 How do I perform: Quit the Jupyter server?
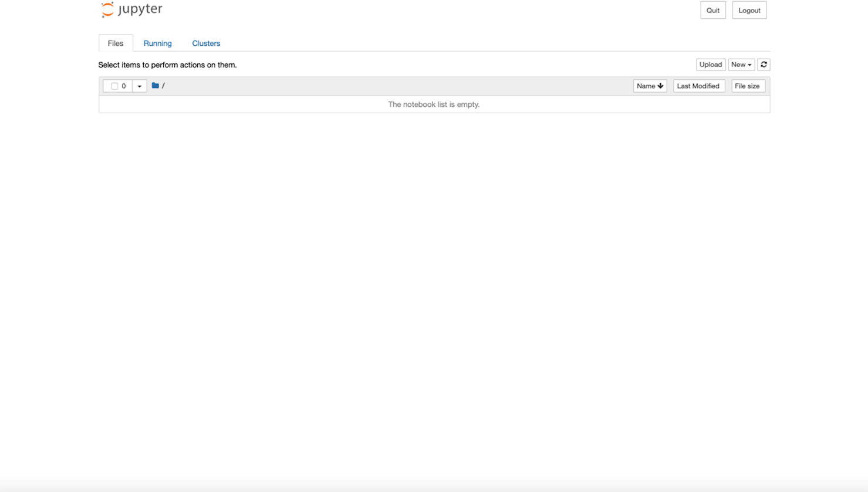point(712,10)
